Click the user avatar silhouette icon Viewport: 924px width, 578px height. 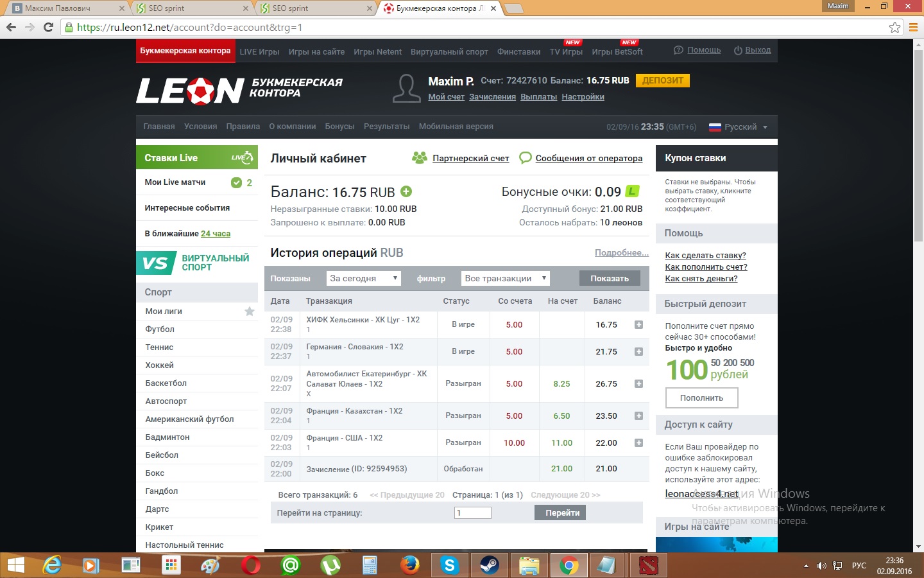click(406, 89)
